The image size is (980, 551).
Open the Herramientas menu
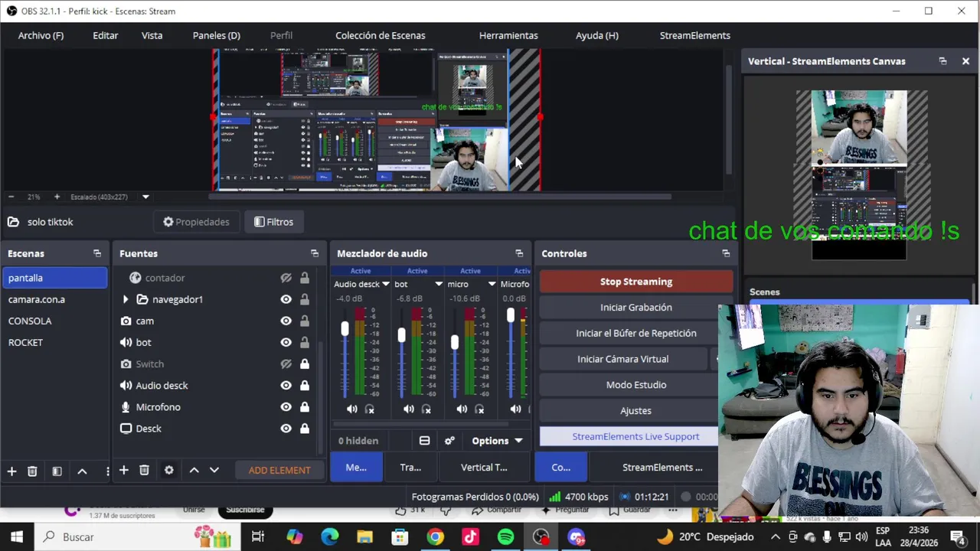click(508, 35)
